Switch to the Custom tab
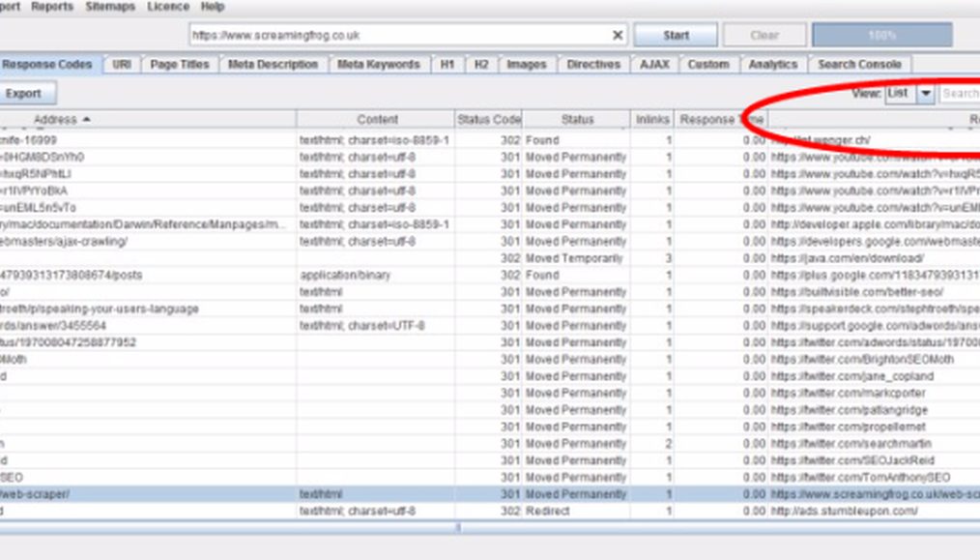The width and height of the screenshot is (980, 560). pos(708,65)
